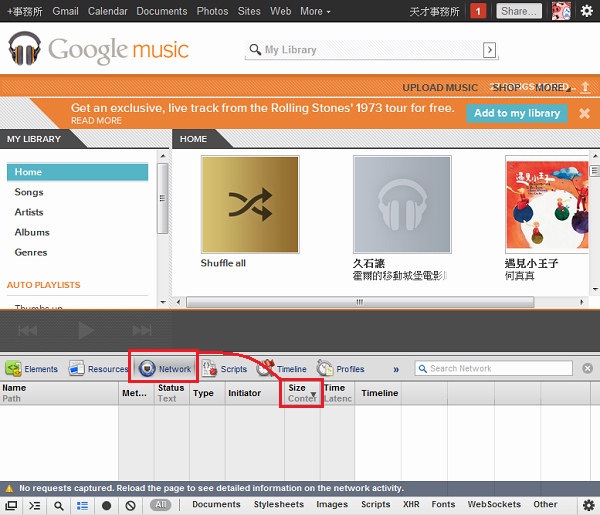Open the Profiles panel in DevTools

(x=341, y=369)
